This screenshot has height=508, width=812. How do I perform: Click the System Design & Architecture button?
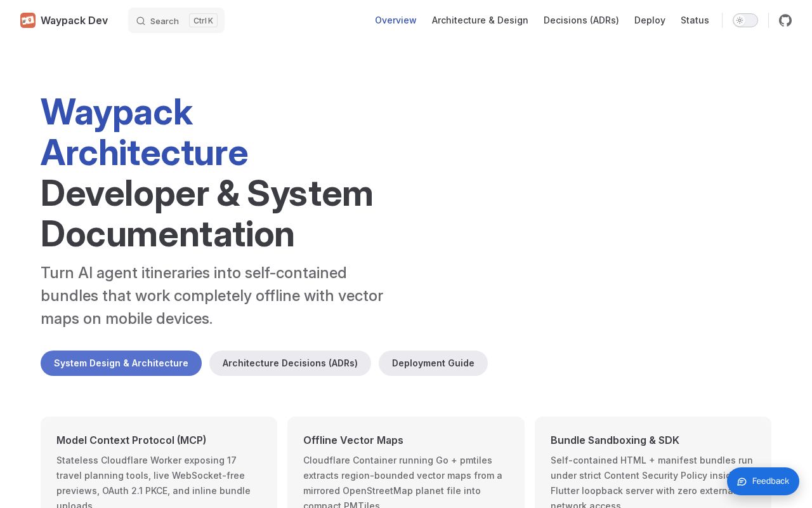click(121, 363)
